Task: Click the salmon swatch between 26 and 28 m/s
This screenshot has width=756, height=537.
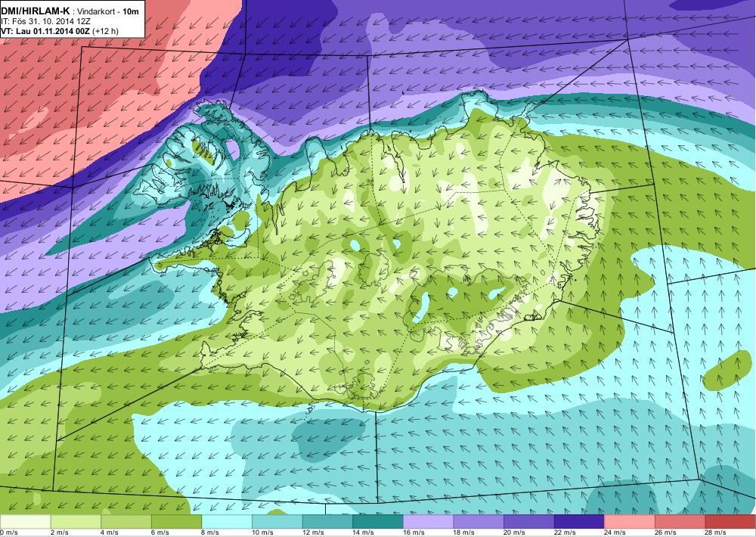Action: click(680, 522)
